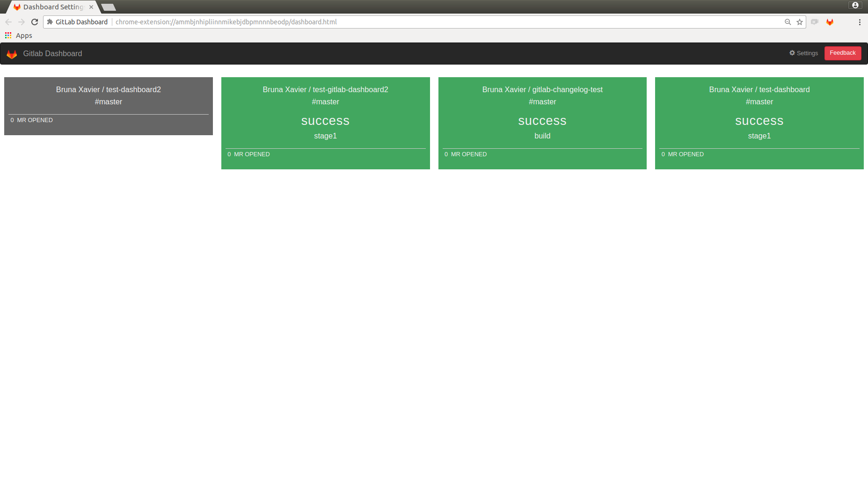Open Gitlab Dashboard home link
This screenshot has height=494, width=868.
click(x=52, y=54)
